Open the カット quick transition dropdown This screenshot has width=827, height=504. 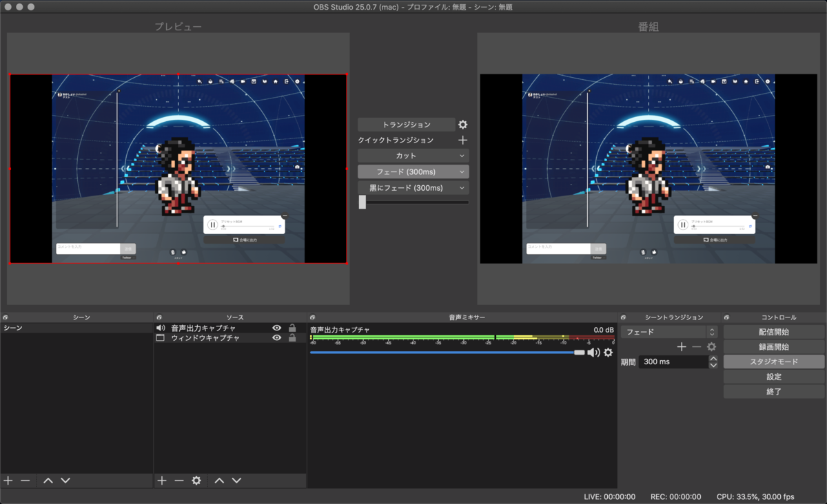413,156
